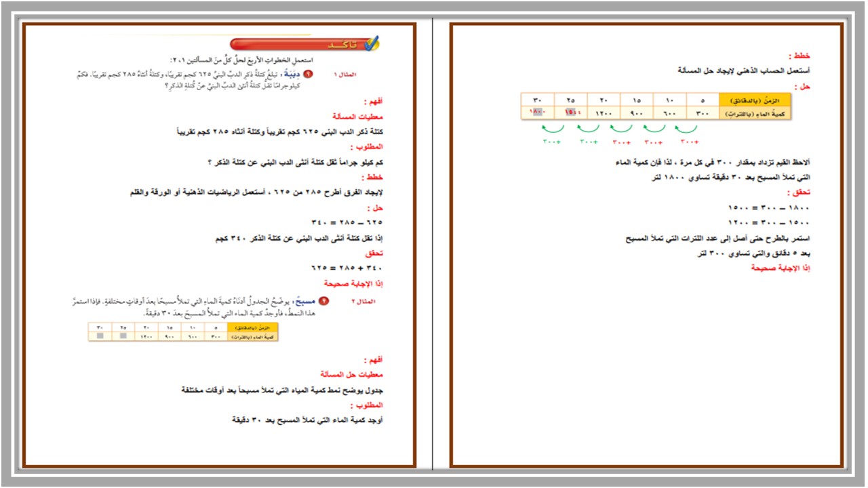This screenshot has width=868, height=488.
Task: Click the blue word مسبح in example two
Action: pos(305,300)
